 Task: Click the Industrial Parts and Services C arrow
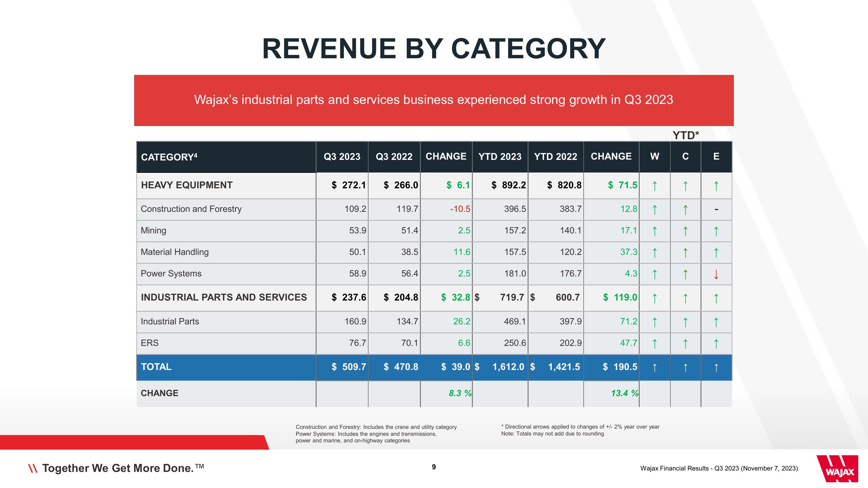[685, 298]
